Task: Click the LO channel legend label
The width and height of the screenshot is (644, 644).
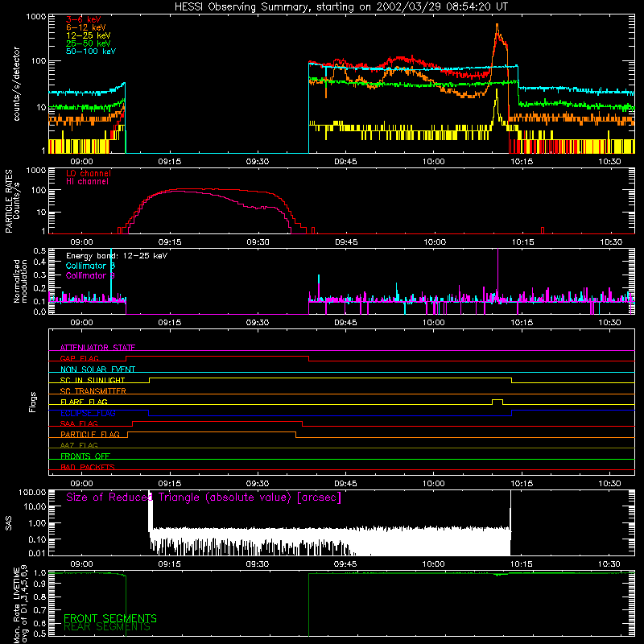Action: point(89,173)
